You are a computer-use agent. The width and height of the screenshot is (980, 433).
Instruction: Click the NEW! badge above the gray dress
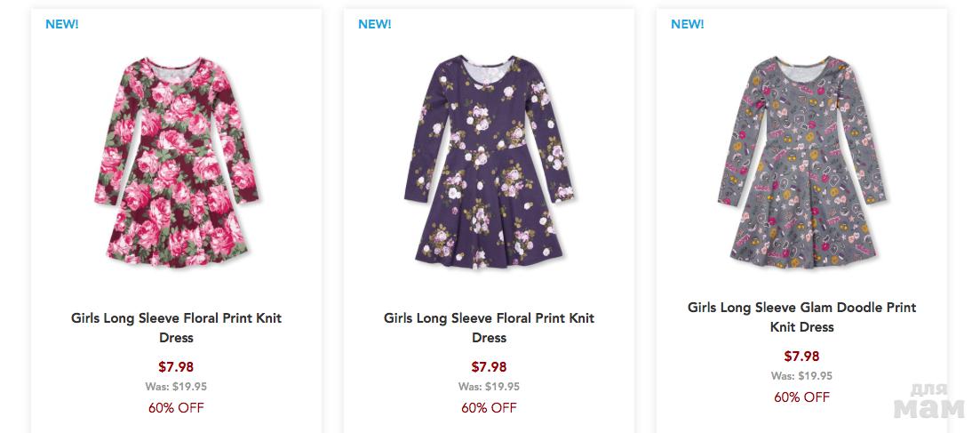[688, 24]
